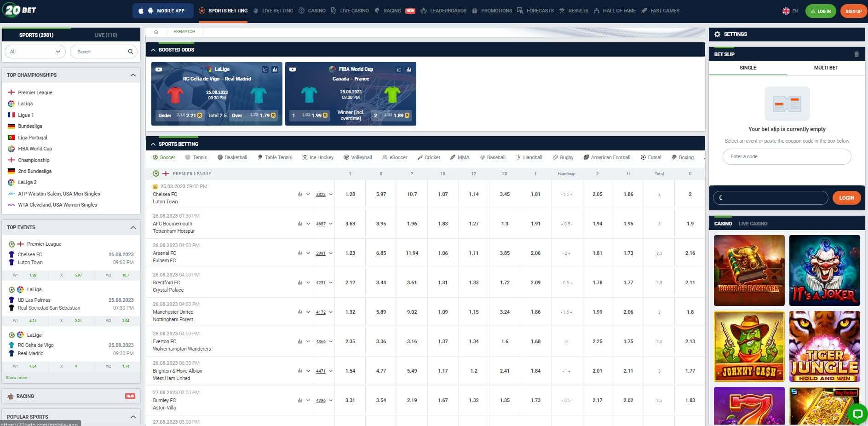Open the Casino menu item

312,11
